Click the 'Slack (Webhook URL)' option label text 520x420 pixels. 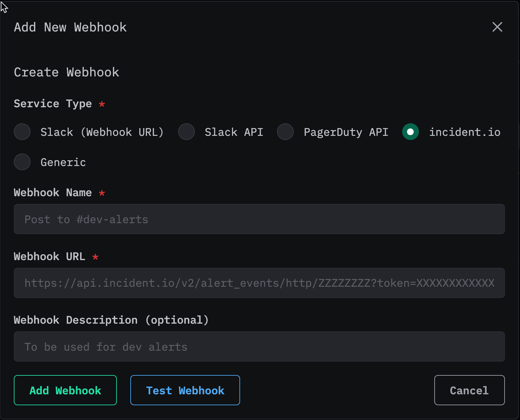point(102,132)
